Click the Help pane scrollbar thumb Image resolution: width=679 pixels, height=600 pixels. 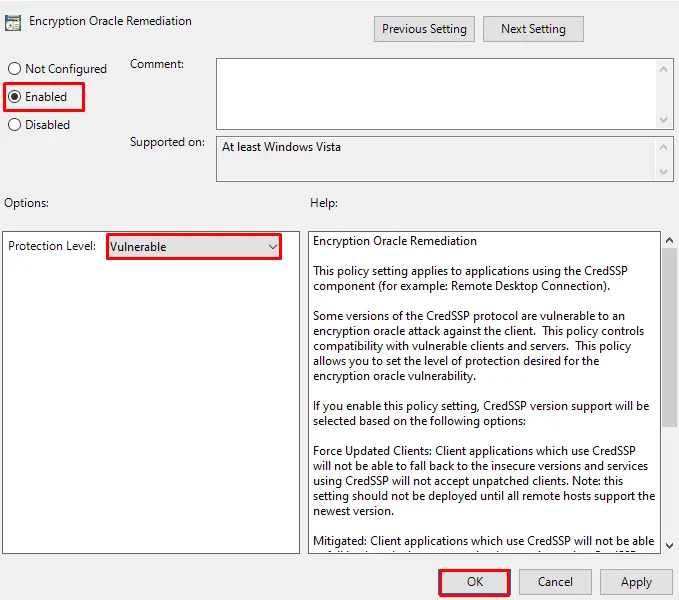[x=669, y=338]
